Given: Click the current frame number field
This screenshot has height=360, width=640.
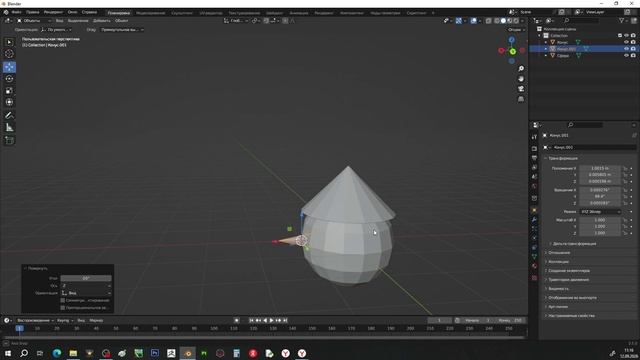Looking at the screenshot, I should tap(439, 320).
